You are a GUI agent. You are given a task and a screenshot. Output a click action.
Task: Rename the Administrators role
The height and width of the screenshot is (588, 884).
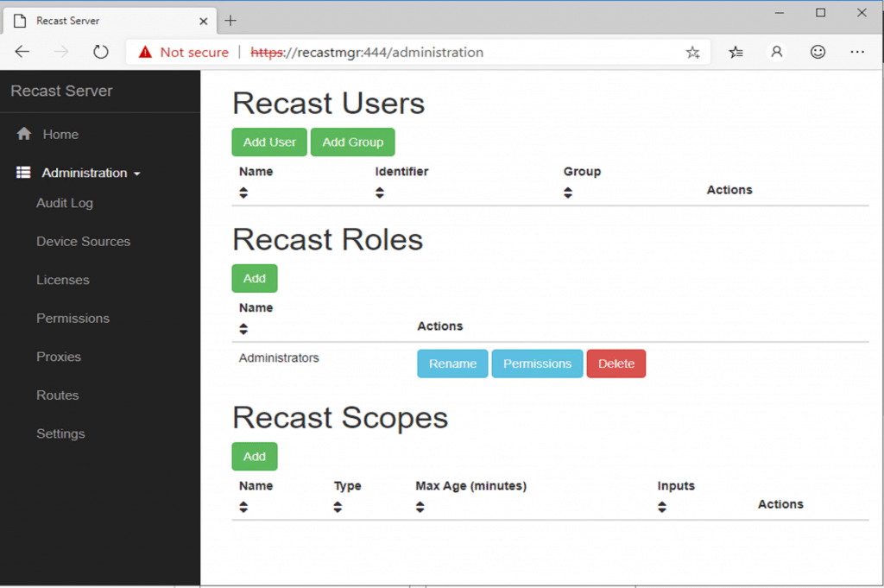tap(452, 364)
